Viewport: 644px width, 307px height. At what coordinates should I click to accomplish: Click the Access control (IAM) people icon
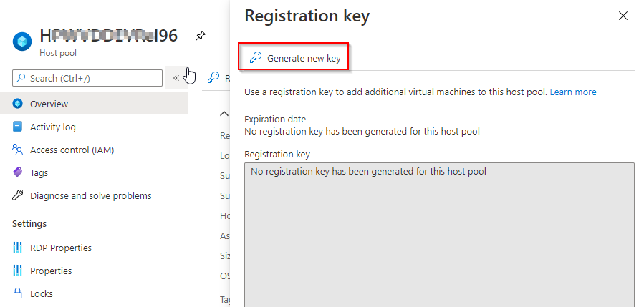point(18,150)
